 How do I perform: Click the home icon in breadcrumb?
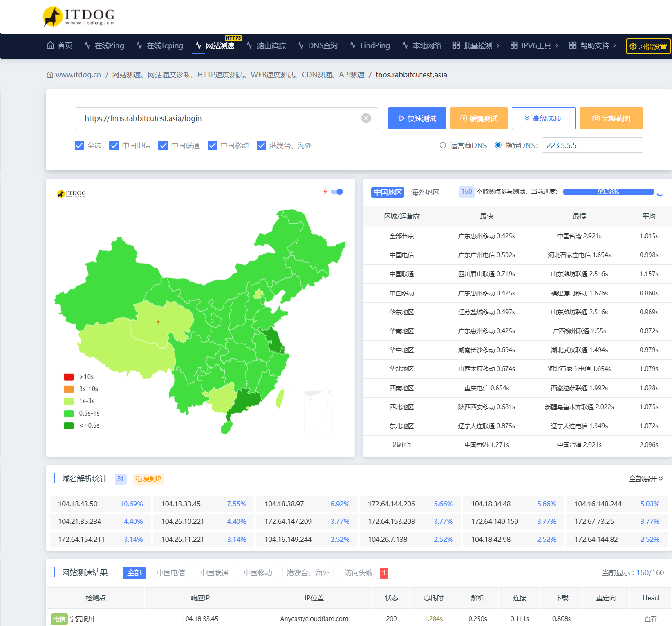[49, 75]
